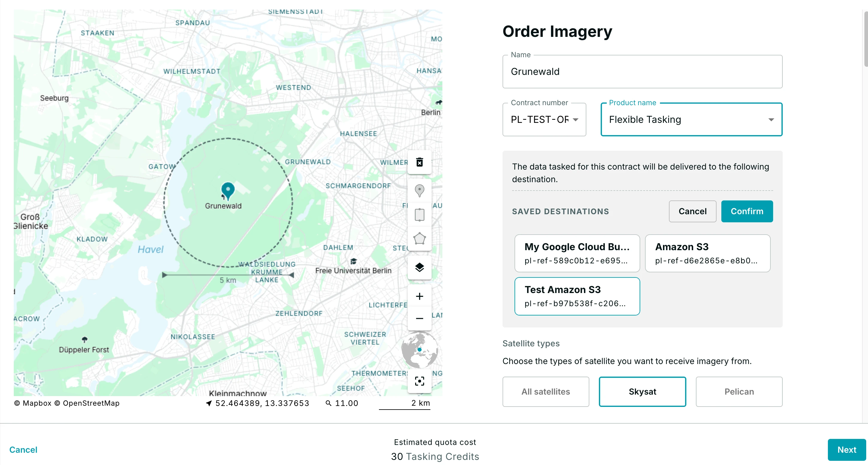Recenter the map on the AOI

tap(420, 381)
